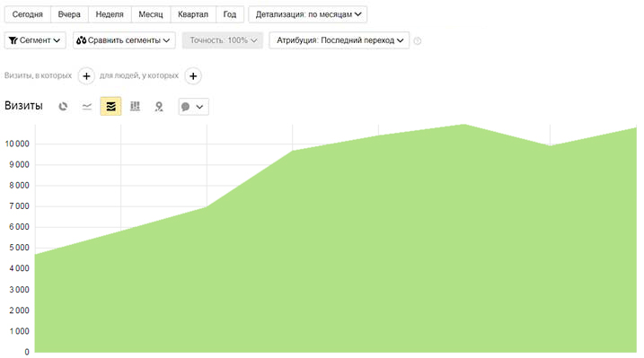Select the pie chart view icon
644x358 pixels.
(63, 107)
